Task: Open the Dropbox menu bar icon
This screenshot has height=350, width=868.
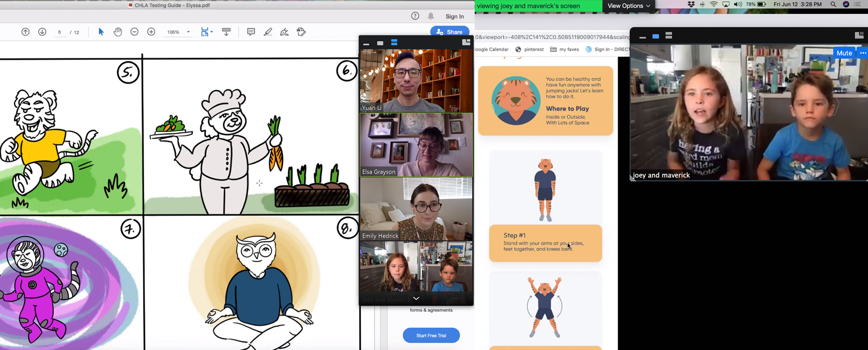Action: (691, 4)
